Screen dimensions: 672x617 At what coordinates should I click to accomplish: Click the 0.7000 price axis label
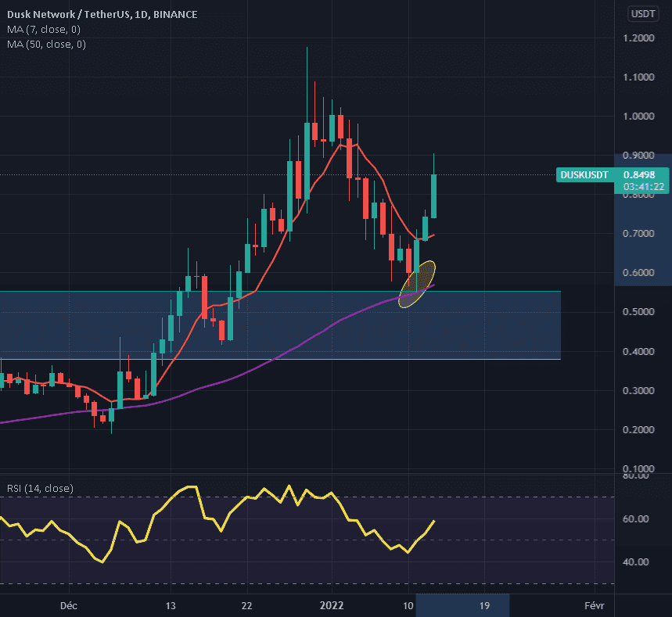pyautogui.click(x=638, y=234)
